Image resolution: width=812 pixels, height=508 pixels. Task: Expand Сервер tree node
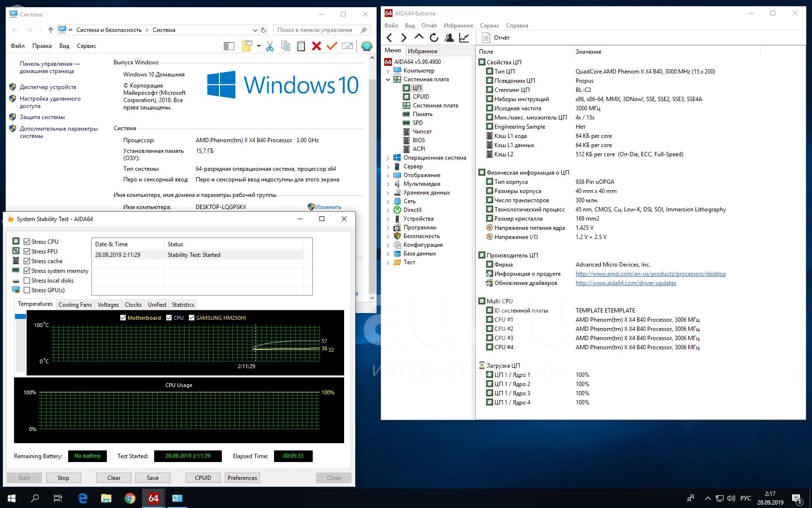(388, 166)
